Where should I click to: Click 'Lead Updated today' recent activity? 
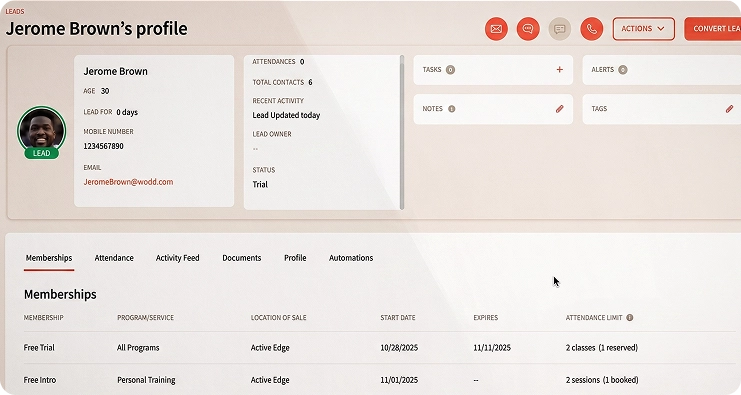click(x=286, y=115)
